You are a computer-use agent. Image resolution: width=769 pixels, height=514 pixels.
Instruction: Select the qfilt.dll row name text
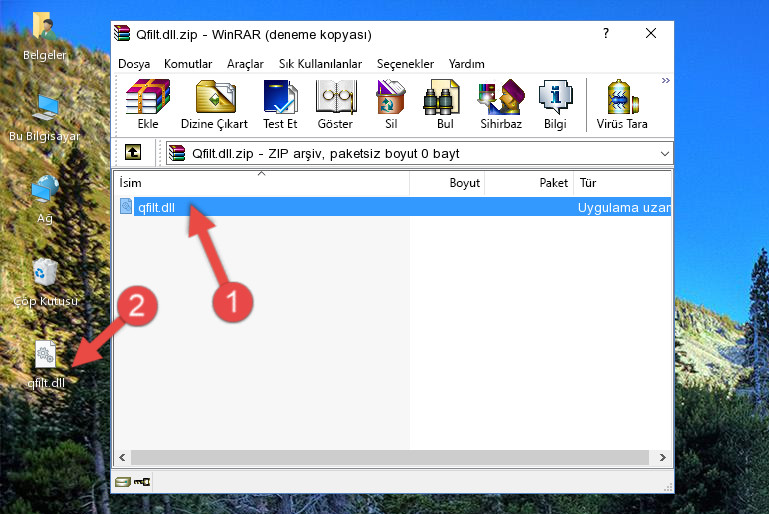156,207
